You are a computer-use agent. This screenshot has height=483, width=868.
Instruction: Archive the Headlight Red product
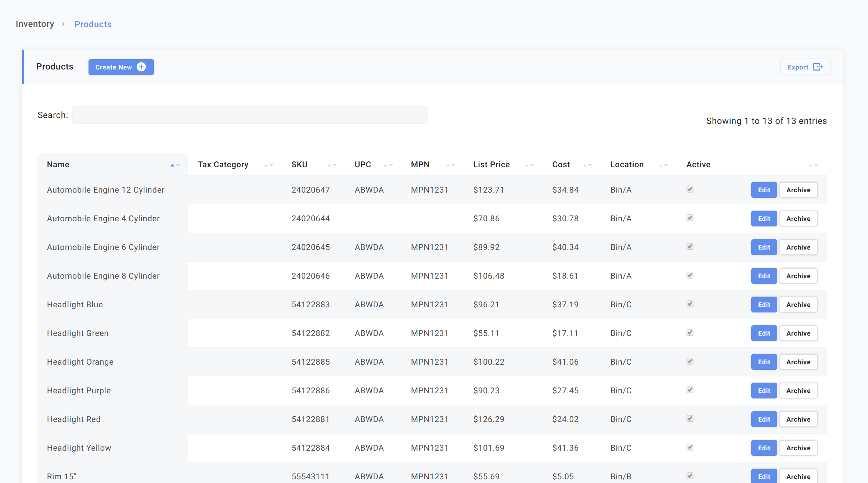coord(798,419)
